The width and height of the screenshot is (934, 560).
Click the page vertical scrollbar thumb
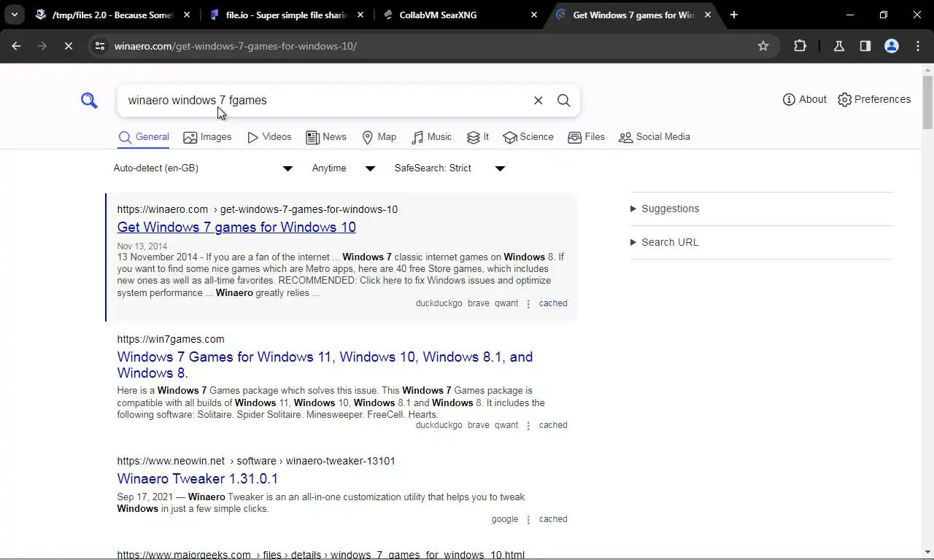pos(927,102)
